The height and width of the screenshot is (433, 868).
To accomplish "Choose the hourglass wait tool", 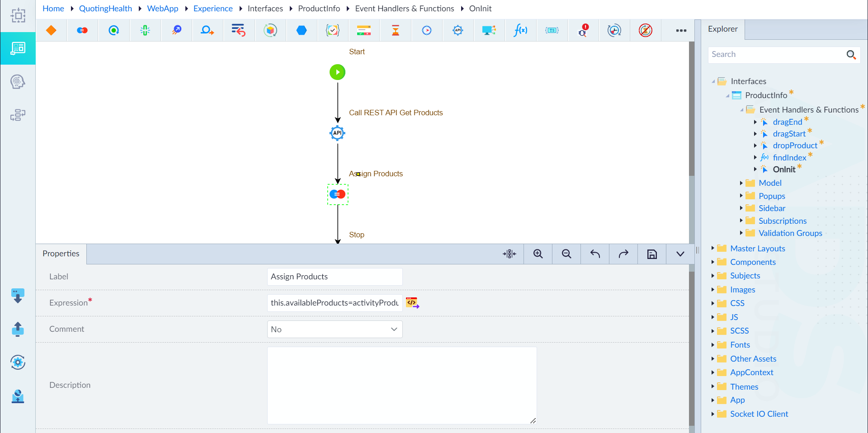I will [396, 30].
